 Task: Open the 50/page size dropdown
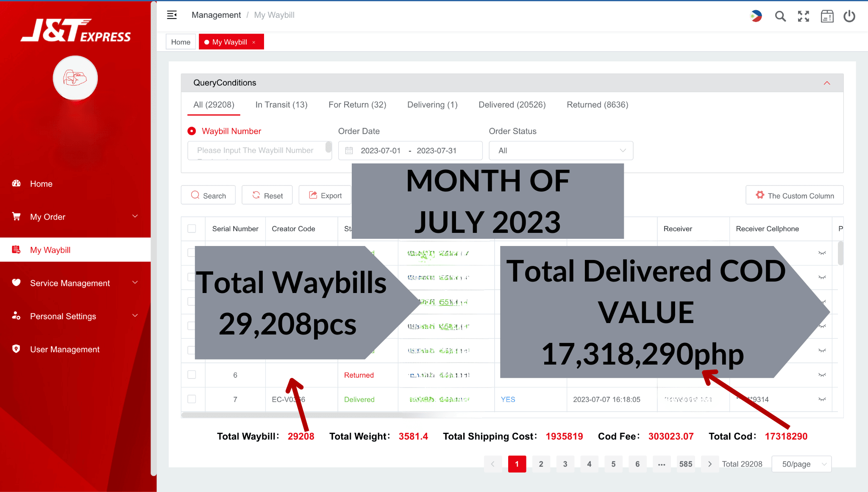pos(801,464)
